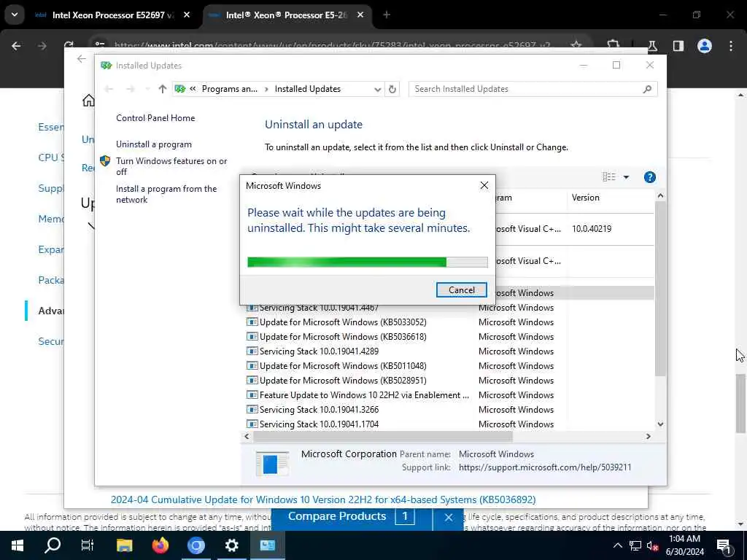Click the update list horizontal scrollbar thumb
The image size is (747, 560).
click(382, 436)
